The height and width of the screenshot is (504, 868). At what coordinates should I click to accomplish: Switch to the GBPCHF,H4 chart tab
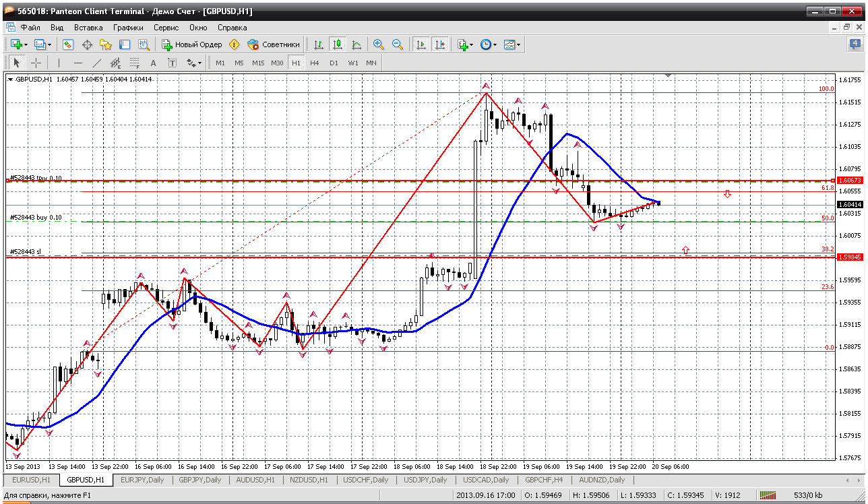pyautogui.click(x=544, y=480)
